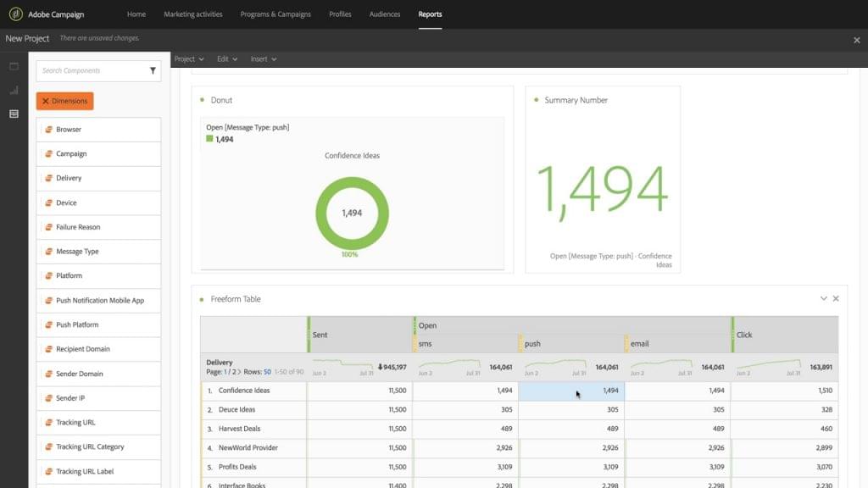Click the Click value 1,510

point(825,391)
